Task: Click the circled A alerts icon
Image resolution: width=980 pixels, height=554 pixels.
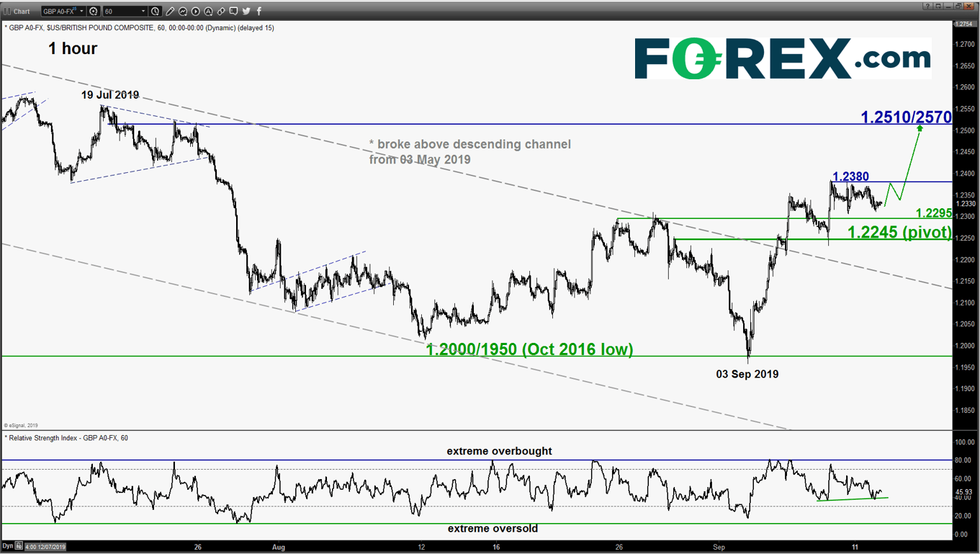Action: point(208,11)
